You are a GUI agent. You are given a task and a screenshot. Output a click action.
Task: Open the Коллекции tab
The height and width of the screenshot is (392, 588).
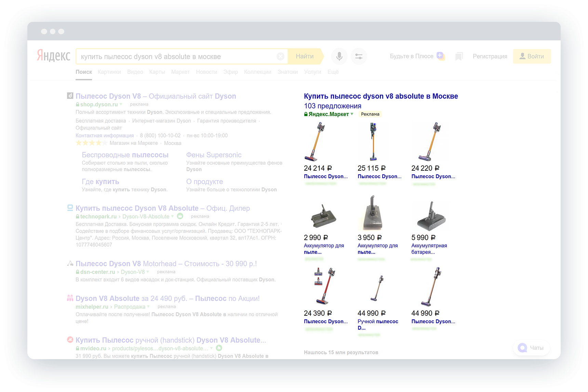pyautogui.click(x=258, y=72)
